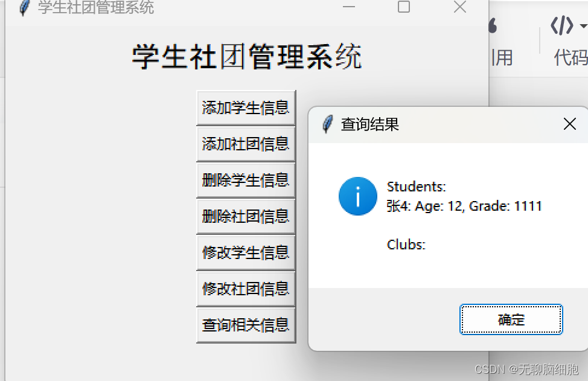Select the 代码 toolbar label
Image resolution: width=588 pixels, height=381 pixels.
(570, 58)
